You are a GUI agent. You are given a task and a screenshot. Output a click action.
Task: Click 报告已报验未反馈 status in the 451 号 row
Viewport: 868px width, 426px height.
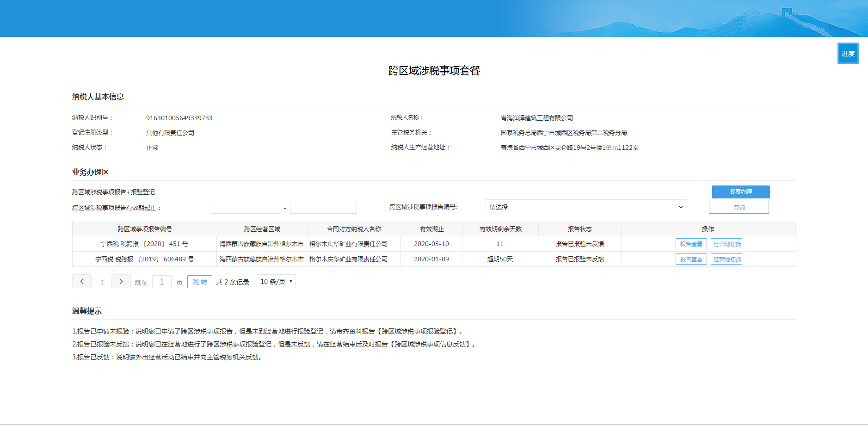580,244
